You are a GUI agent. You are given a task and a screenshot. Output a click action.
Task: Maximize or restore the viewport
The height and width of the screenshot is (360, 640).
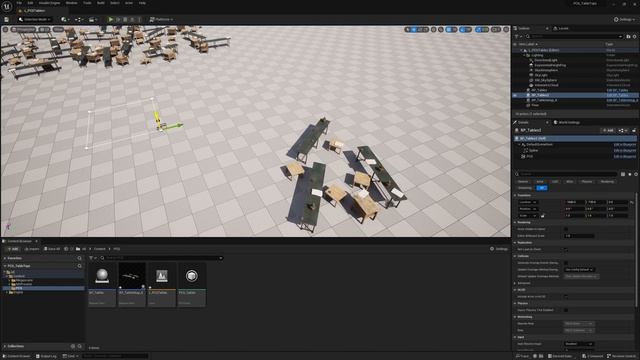[x=506, y=29]
